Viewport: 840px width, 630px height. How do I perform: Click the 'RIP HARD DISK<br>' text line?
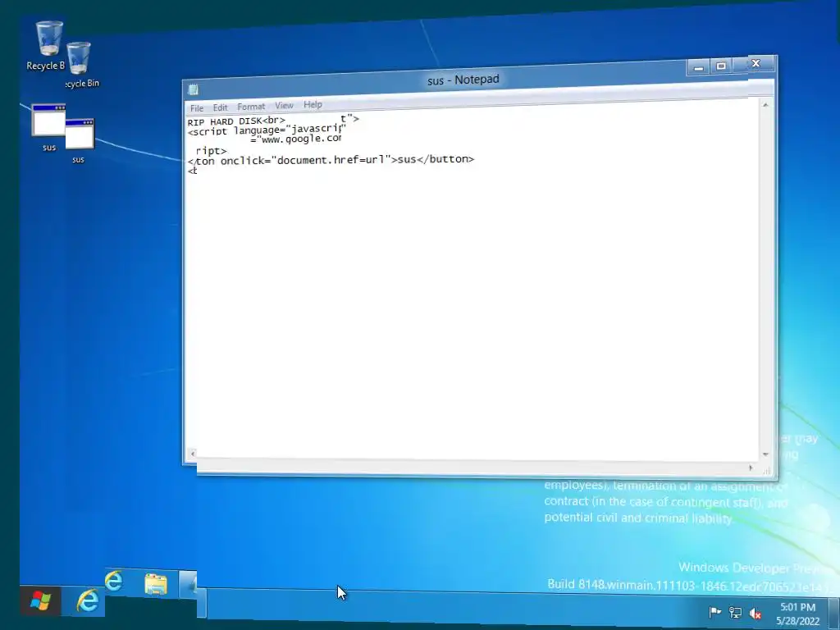click(236, 121)
